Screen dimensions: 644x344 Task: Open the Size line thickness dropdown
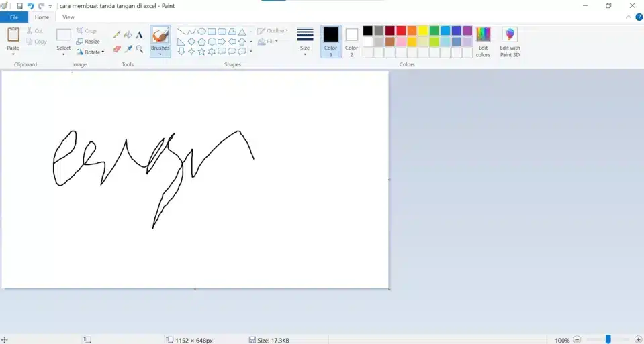tap(305, 41)
